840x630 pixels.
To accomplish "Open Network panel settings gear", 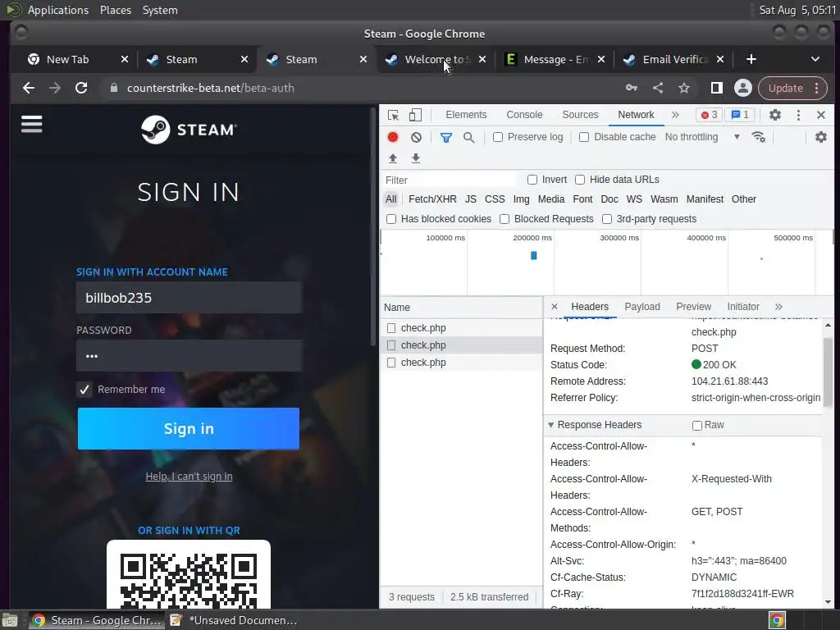I will 820,137.
